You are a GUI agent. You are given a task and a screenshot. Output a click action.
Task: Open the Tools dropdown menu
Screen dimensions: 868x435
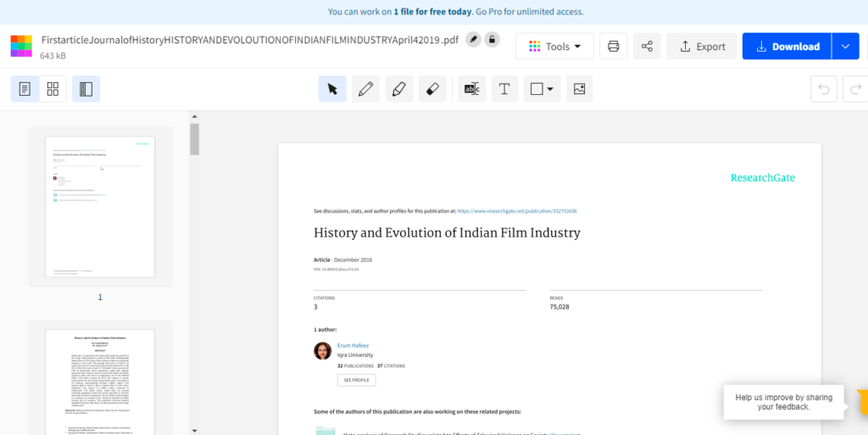click(x=554, y=47)
